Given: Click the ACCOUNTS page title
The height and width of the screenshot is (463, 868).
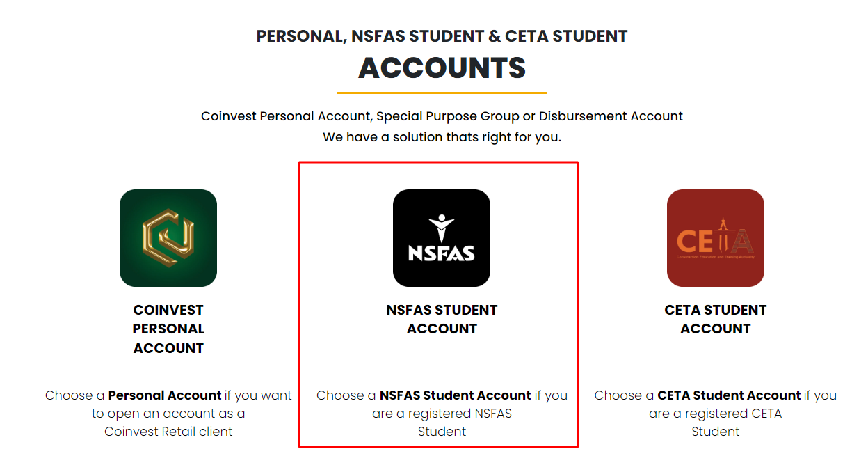Looking at the screenshot, I should pyautogui.click(x=441, y=68).
